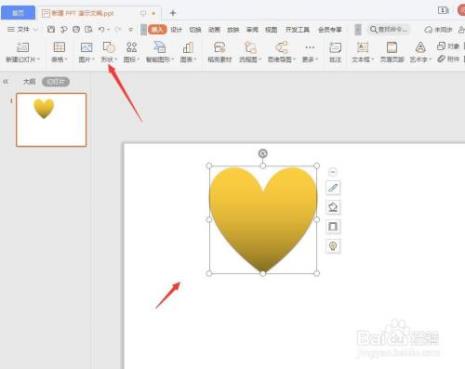Open the 流程图 flowchart dropdown
This screenshot has width=465, height=369.
click(x=250, y=52)
